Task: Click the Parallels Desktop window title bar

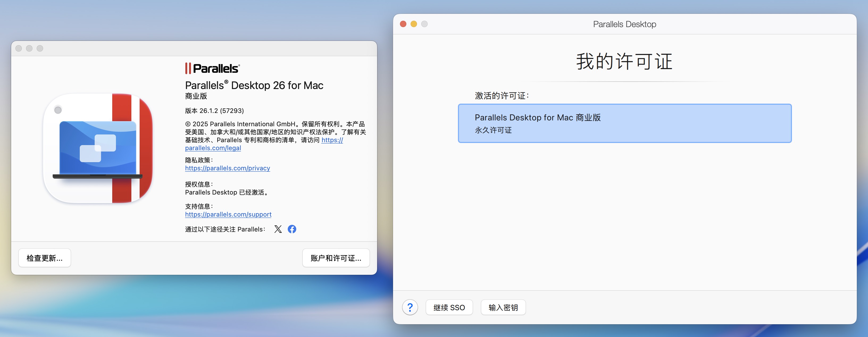Action: point(624,24)
